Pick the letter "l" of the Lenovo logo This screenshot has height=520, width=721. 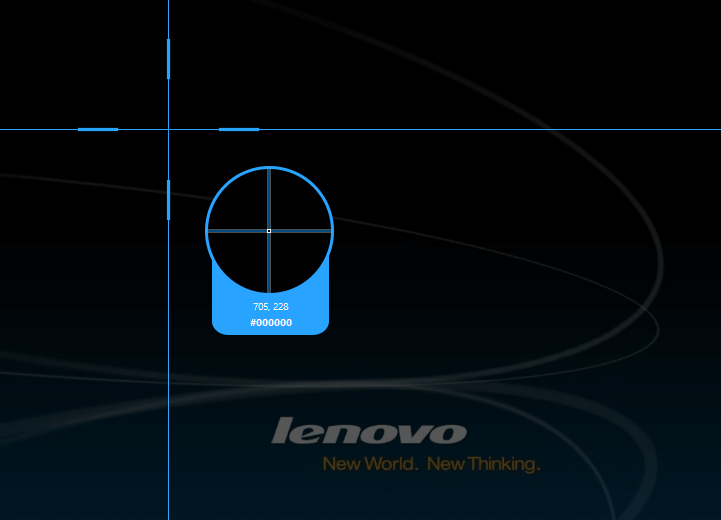[x=281, y=430]
